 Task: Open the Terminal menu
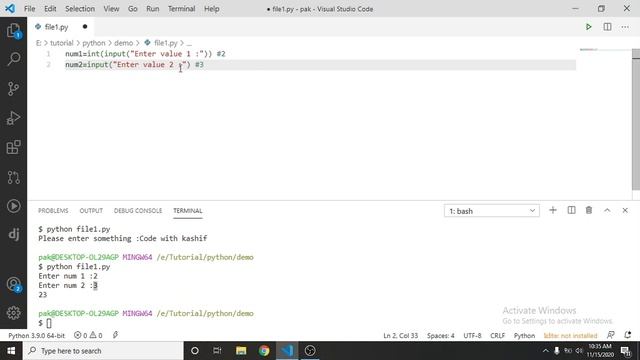182,9
